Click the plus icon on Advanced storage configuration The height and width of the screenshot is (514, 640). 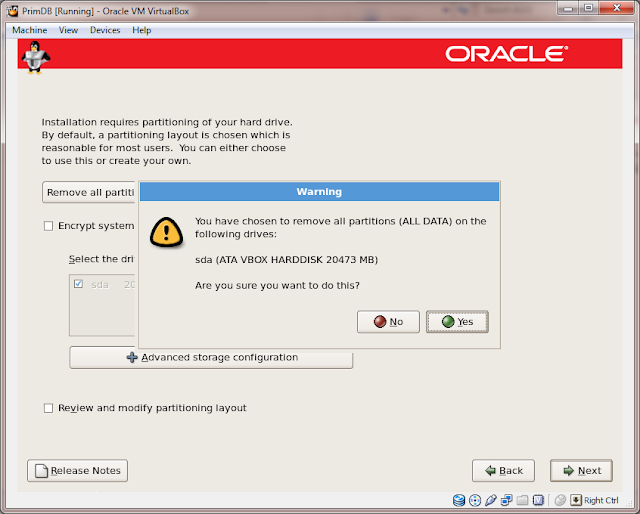132,358
